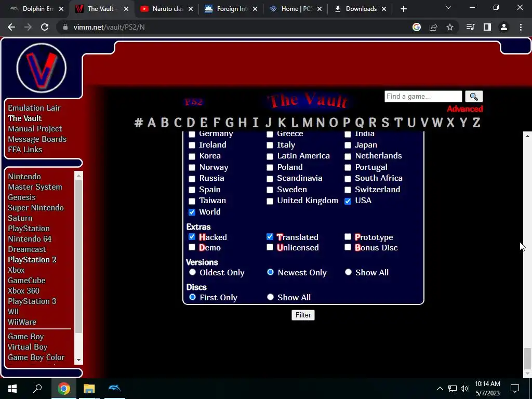Click the console list scroll-up arrow
This screenshot has width=532, height=399.
pyautogui.click(x=79, y=176)
